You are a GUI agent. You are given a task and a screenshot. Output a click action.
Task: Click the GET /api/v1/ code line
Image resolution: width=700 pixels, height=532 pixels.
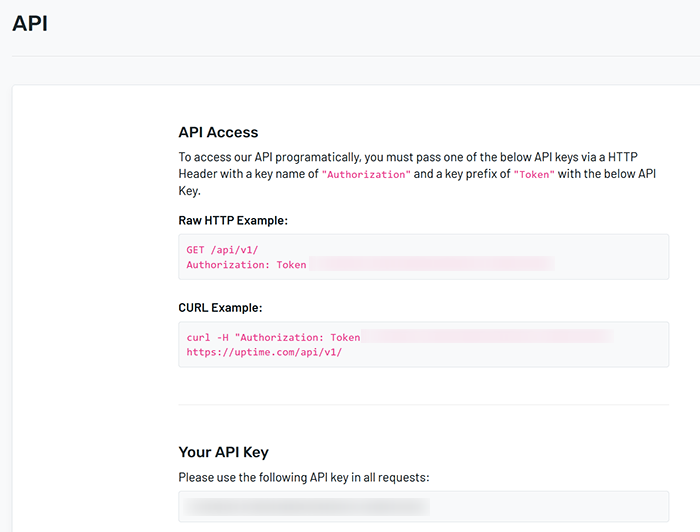[x=222, y=250]
